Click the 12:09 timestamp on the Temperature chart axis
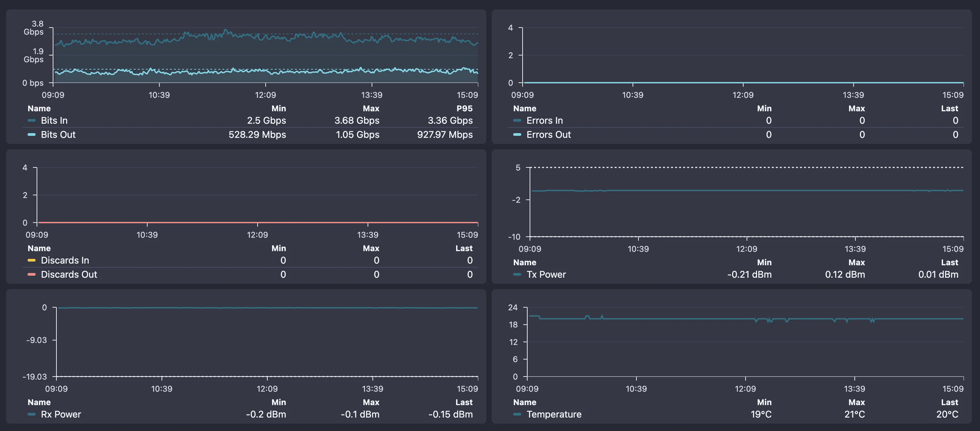 tap(746, 388)
